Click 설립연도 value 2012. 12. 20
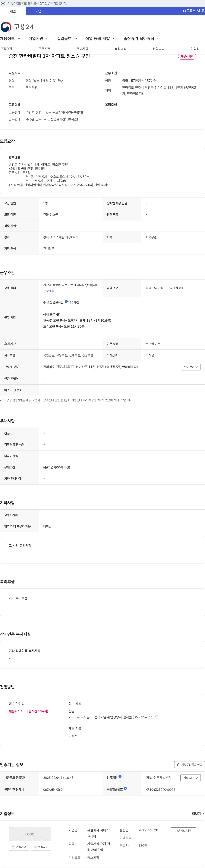Screen dimensions: 205x868 pyautogui.click(x=148, y=830)
